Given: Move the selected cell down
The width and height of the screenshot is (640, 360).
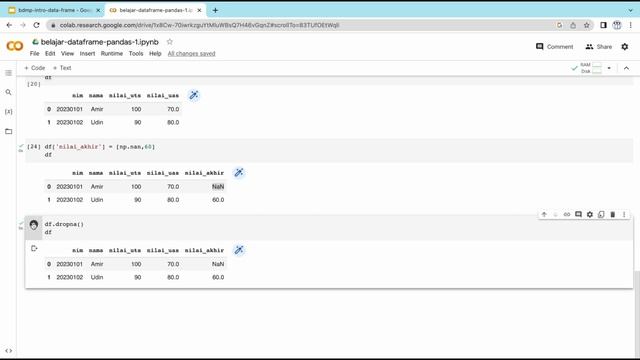Looking at the screenshot, I should coord(556,214).
